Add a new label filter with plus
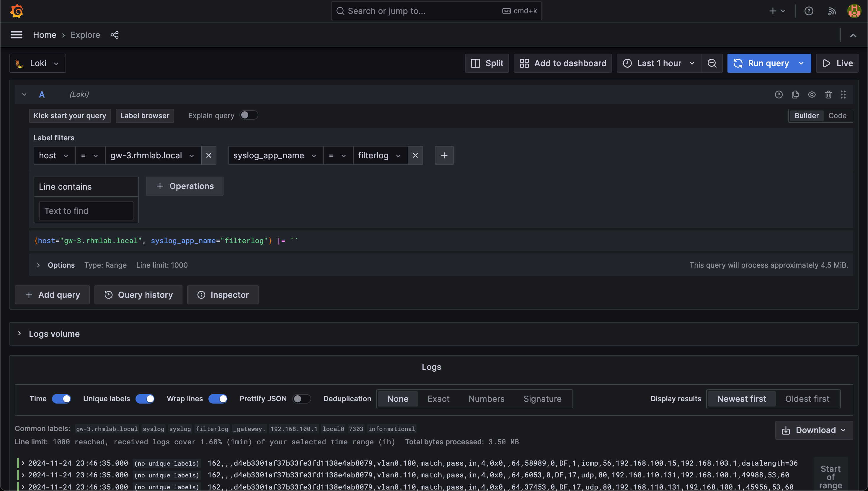The image size is (868, 491). click(x=444, y=155)
